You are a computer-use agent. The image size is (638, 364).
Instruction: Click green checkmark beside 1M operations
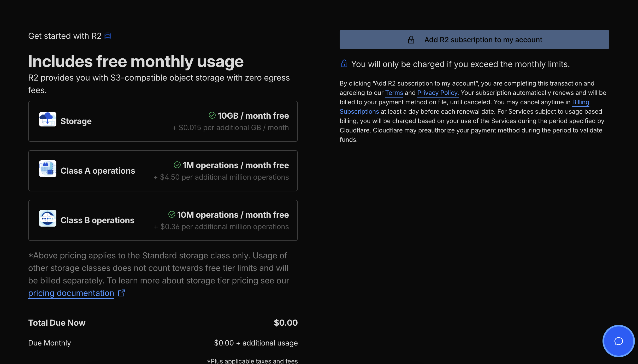click(x=177, y=165)
